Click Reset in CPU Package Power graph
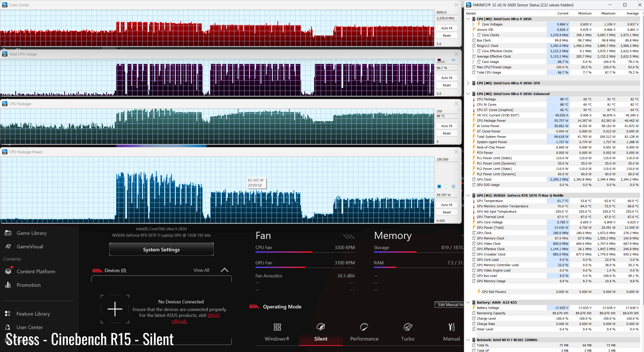This screenshot has width=644, height=352. (x=447, y=212)
